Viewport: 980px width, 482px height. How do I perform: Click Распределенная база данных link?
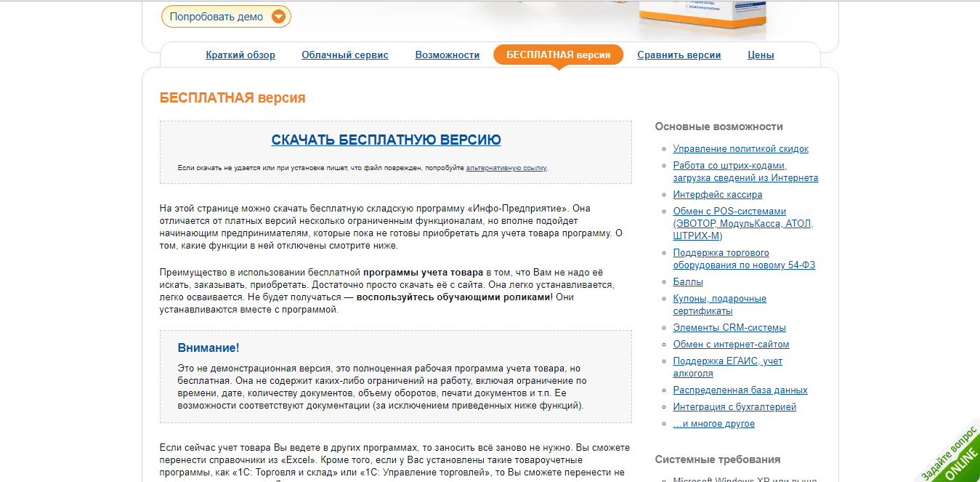coord(740,390)
